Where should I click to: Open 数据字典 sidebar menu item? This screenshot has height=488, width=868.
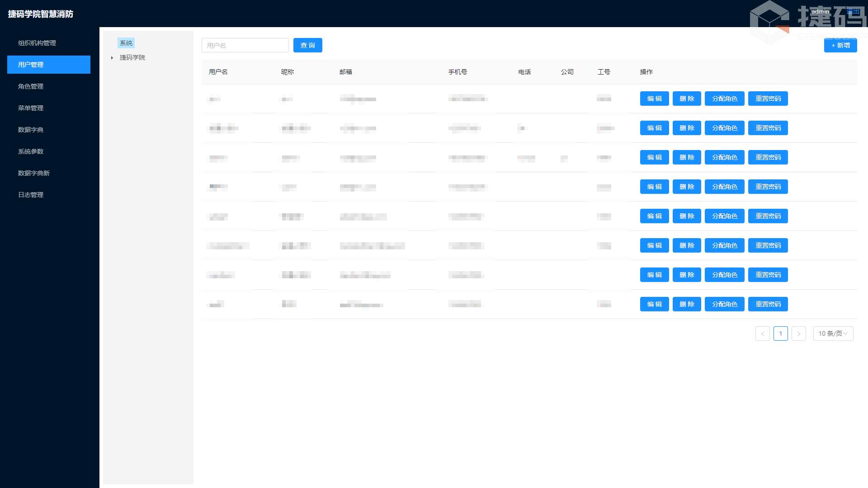(31, 130)
